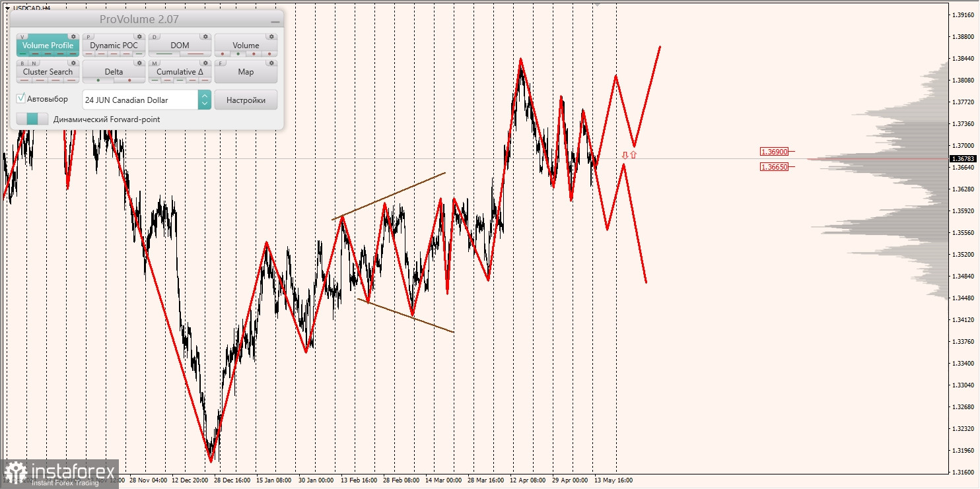Viewport: 980px width, 489px height.
Task: Click the 15 Jan 08:00 date label
Action: click(273, 480)
